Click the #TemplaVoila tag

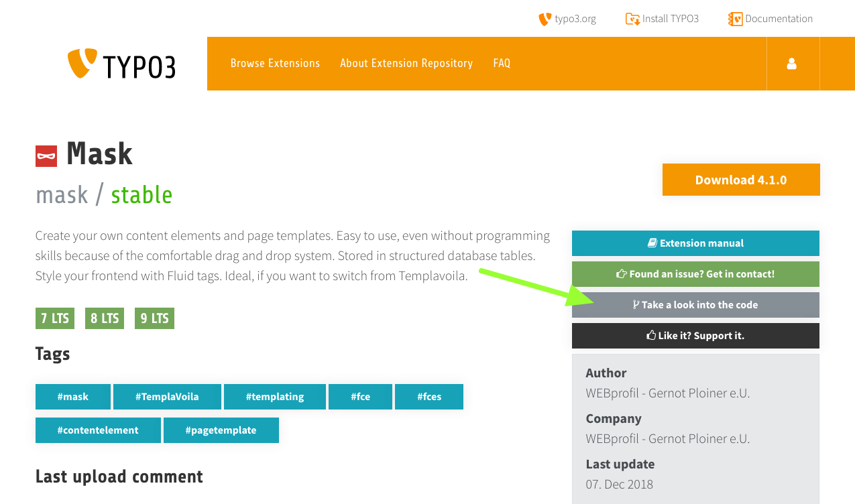[x=167, y=397]
